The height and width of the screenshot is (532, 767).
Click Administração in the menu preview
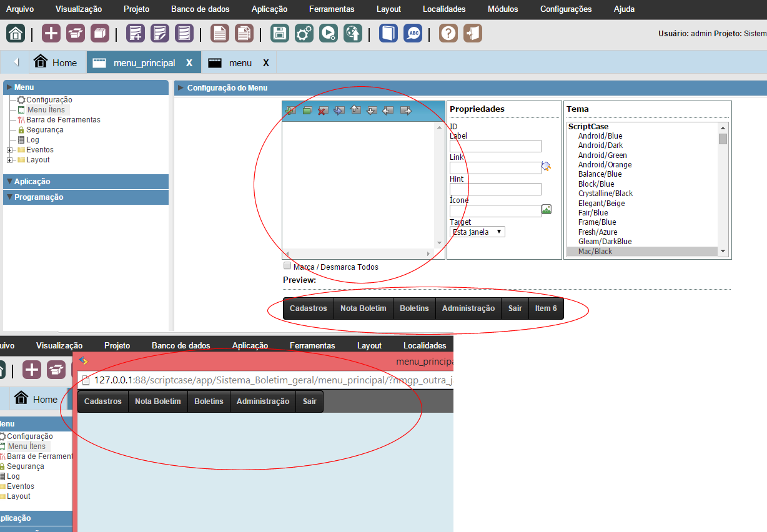(x=468, y=308)
